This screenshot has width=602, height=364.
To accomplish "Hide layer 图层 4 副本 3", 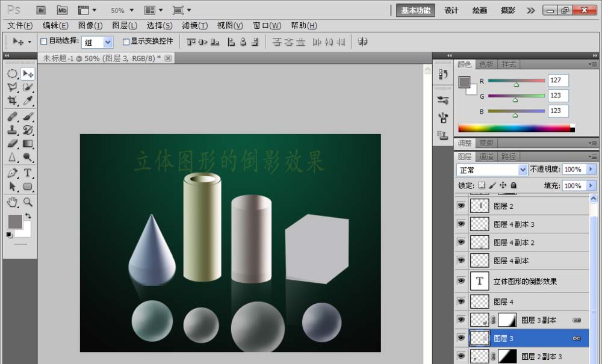I will pyautogui.click(x=461, y=224).
